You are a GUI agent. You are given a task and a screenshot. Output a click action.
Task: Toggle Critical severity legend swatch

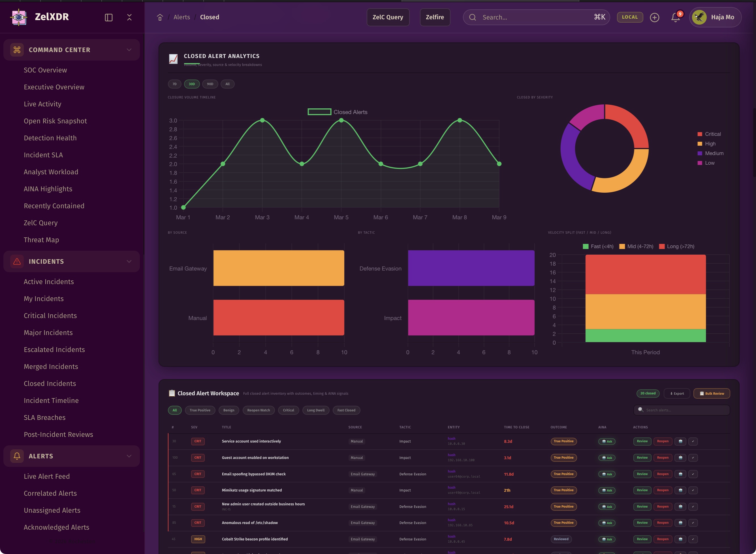700,134
